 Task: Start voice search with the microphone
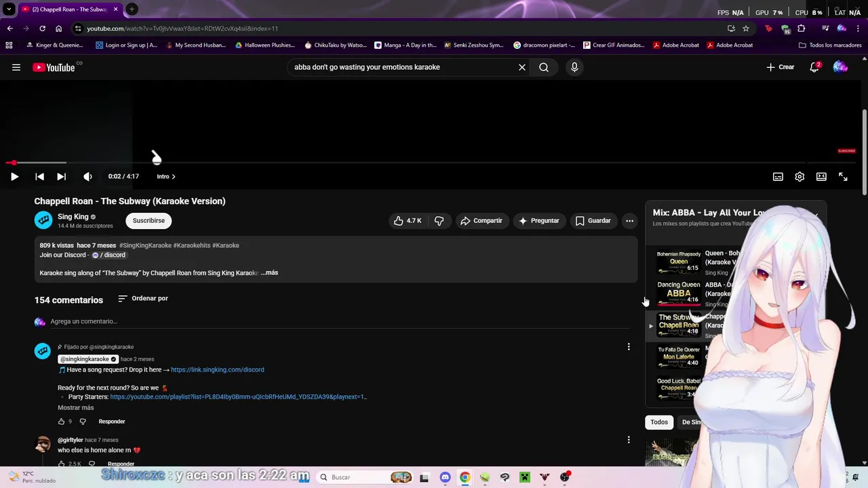(574, 67)
